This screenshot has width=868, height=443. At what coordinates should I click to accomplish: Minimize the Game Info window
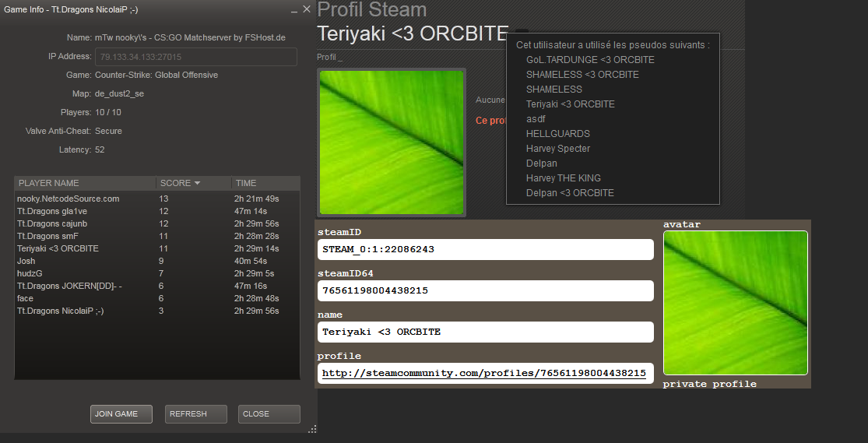(293, 11)
